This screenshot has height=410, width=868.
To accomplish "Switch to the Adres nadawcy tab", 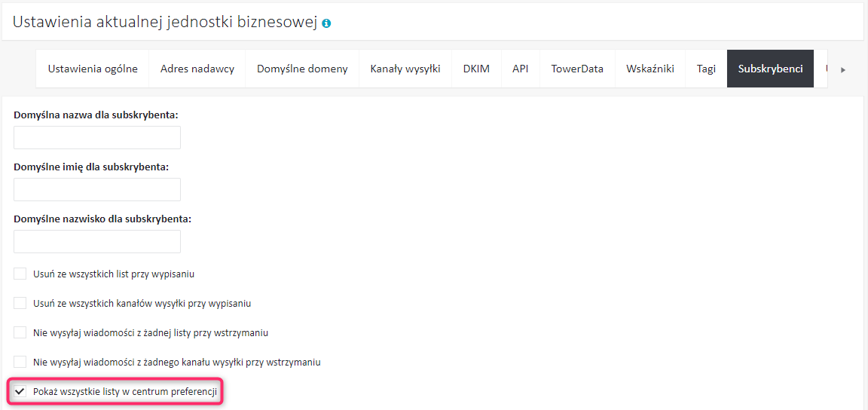I will click(x=197, y=69).
